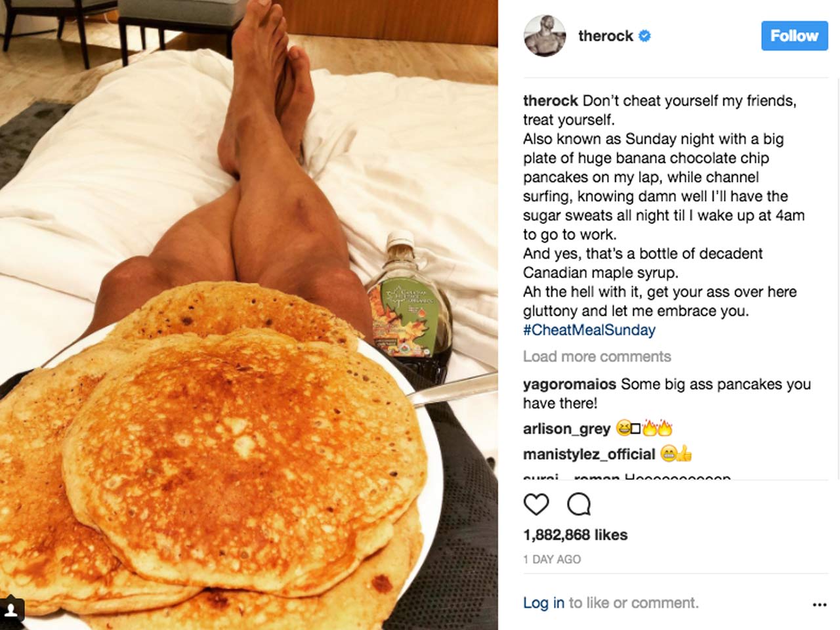Open therock profile picture avatar

click(x=545, y=35)
